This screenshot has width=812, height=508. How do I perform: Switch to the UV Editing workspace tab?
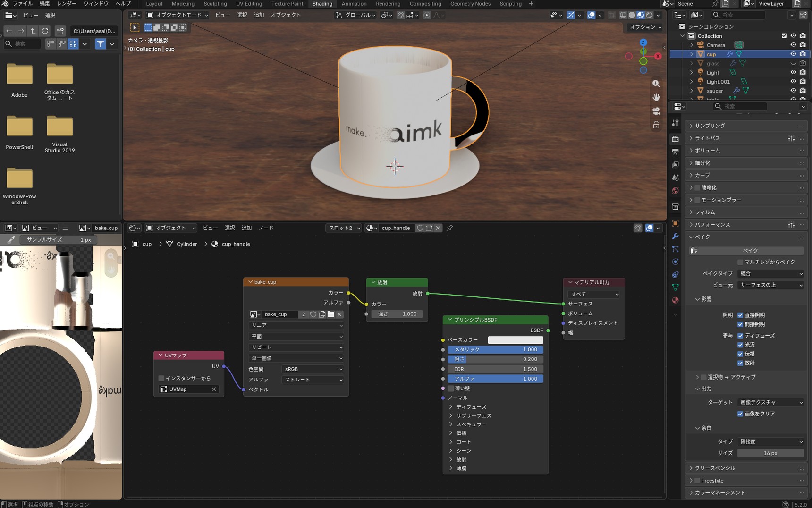(249, 4)
